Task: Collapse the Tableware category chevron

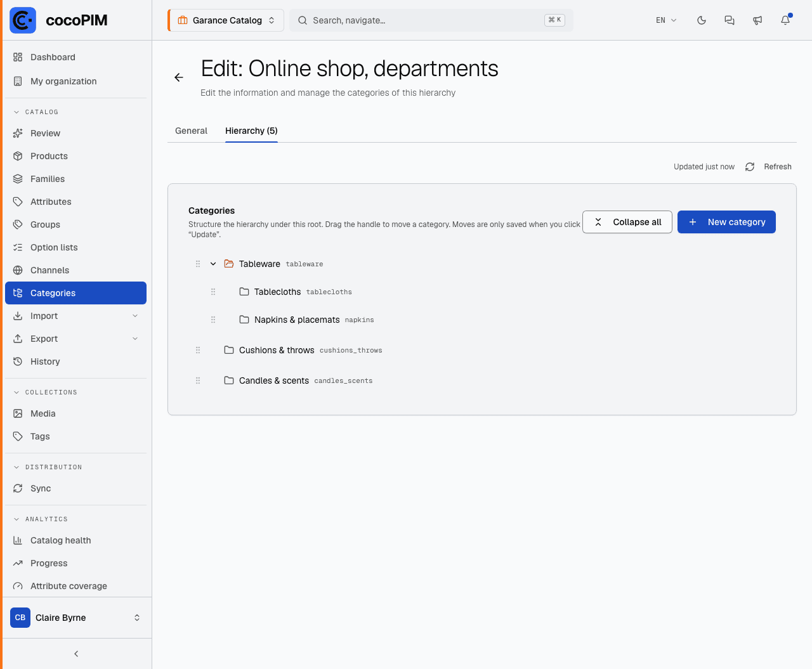Action: coord(213,264)
